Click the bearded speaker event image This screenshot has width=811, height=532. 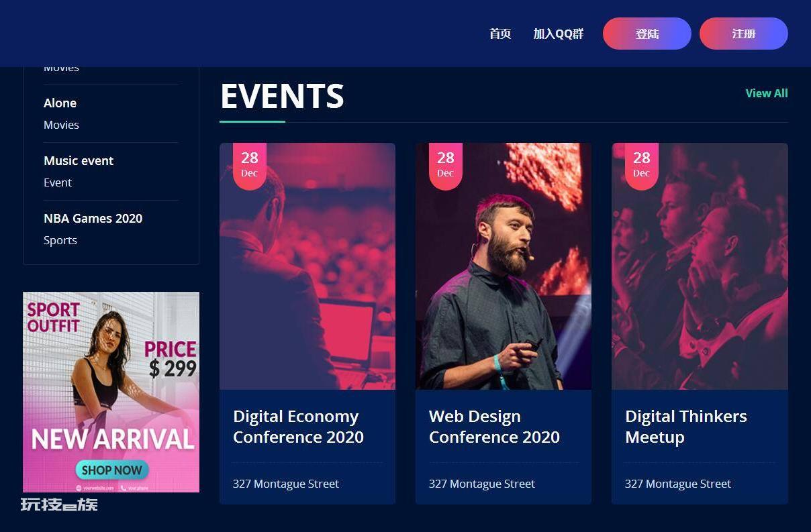[x=504, y=266]
